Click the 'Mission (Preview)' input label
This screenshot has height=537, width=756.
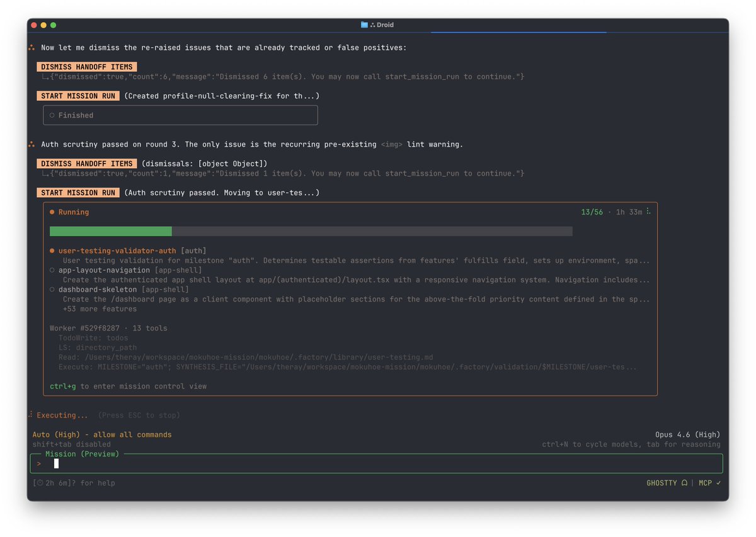coord(83,454)
